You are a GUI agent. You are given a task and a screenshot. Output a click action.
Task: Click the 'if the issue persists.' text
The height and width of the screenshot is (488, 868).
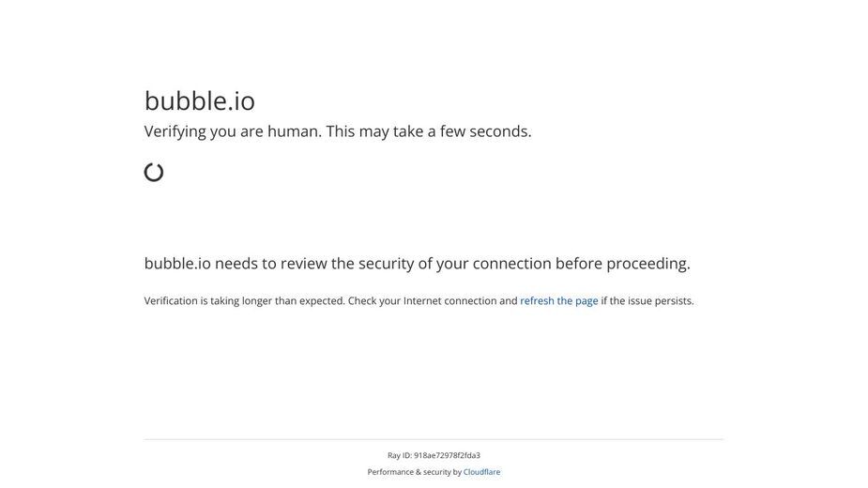pos(647,300)
